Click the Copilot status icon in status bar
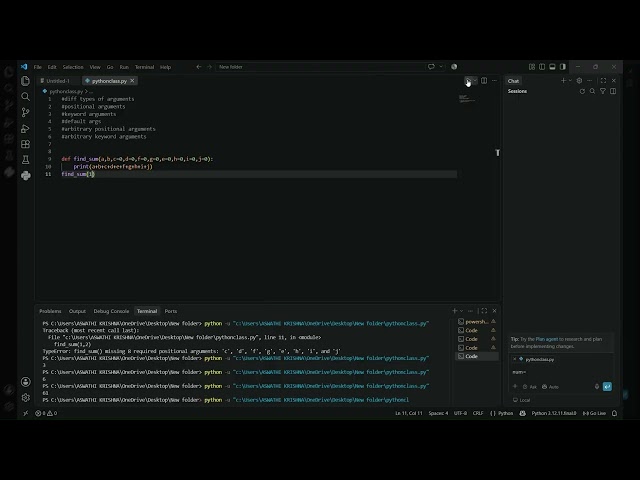The height and width of the screenshot is (480, 640). point(522,413)
